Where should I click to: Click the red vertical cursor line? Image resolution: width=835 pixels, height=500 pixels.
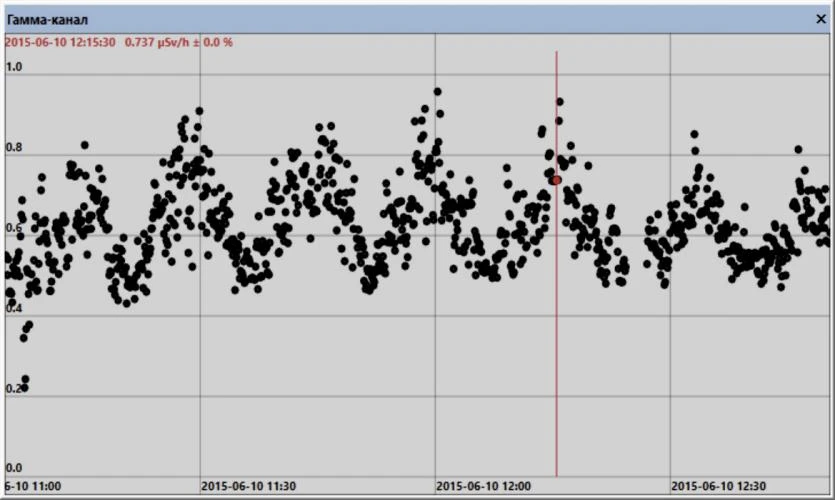click(556, 319)
